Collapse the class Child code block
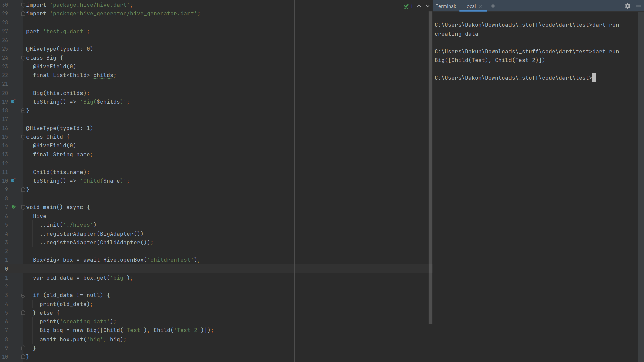The image size is (644, 362). [23, 137]
